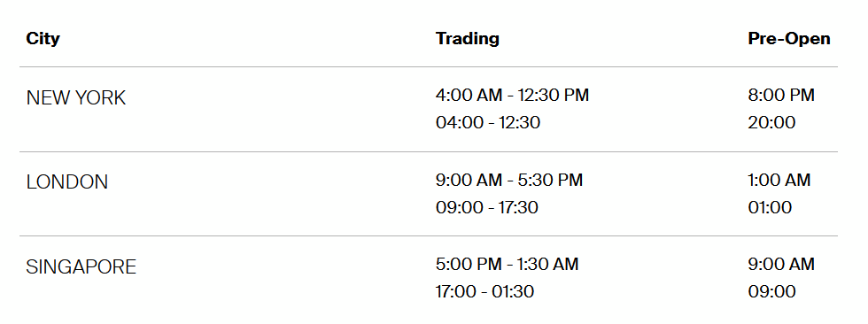Image resolution: width=868 pixels, height=324 pixels.
Task: Click New York pre-open 20:00 value
Action: [771, 122]
